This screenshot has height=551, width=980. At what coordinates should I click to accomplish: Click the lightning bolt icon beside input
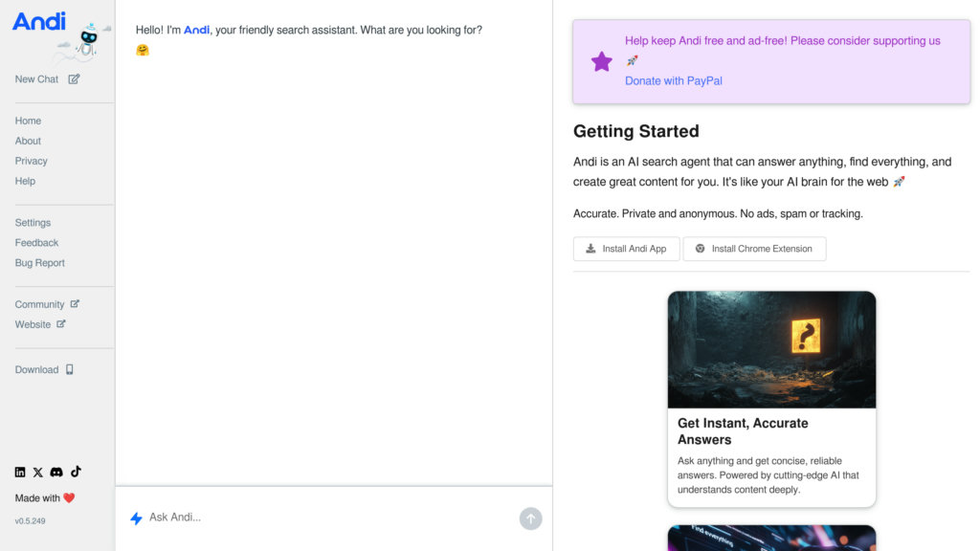(136, 518)
